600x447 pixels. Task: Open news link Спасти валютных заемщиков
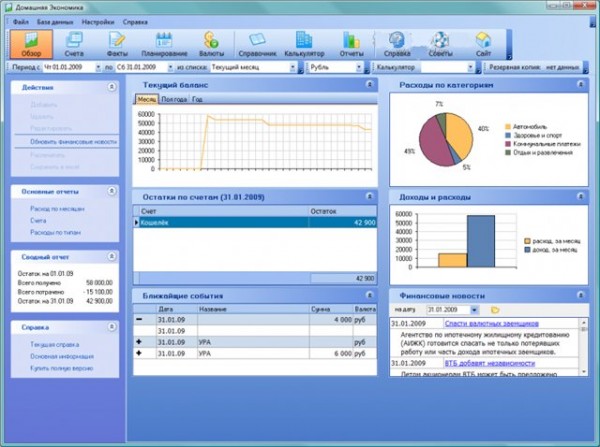pyautogui.click(x=492, y=323)
